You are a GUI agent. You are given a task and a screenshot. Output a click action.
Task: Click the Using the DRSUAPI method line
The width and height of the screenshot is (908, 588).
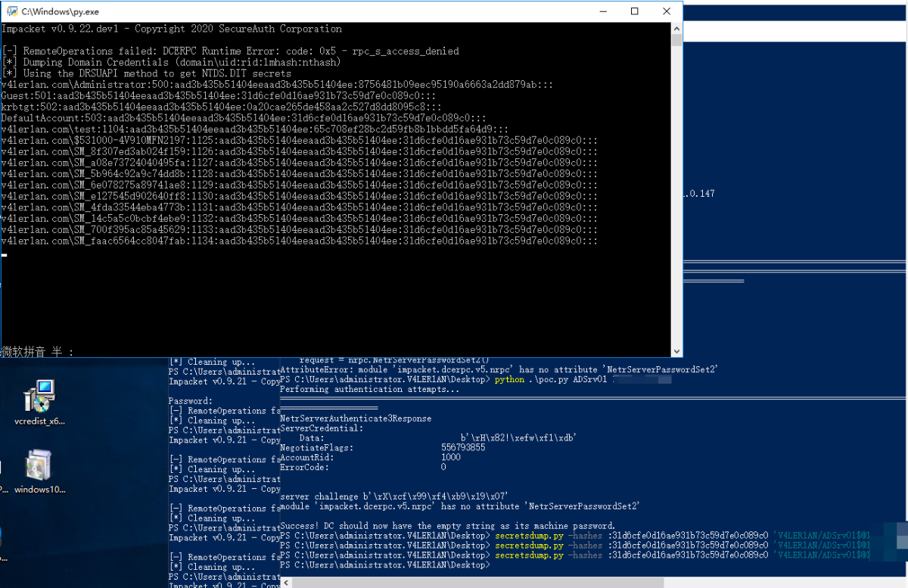coord(146,73)
